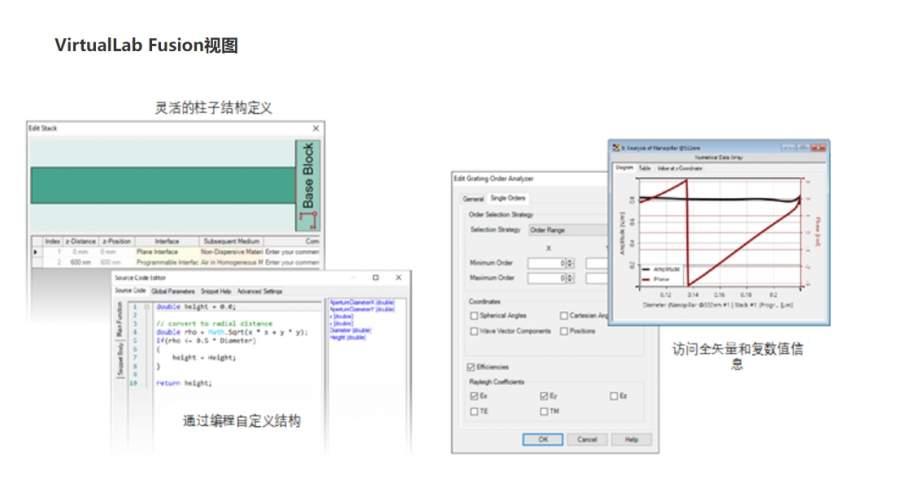
Task: Click the Minimum Order X stepper arrows
Action: [x=570, y=263]
